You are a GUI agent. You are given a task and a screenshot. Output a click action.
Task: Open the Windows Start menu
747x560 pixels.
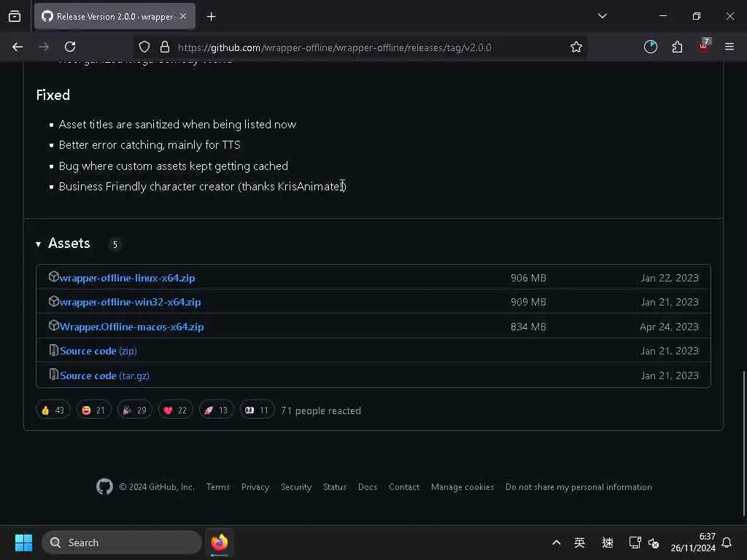[23, 542]
